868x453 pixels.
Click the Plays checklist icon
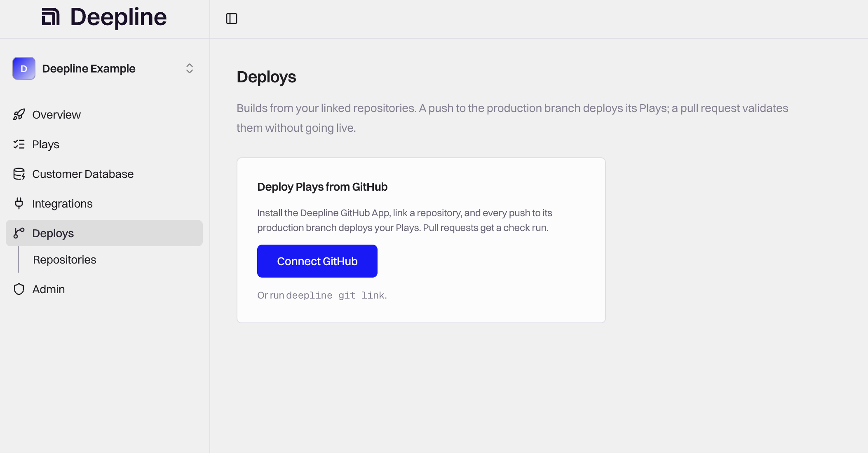click(x=19, y=144)
